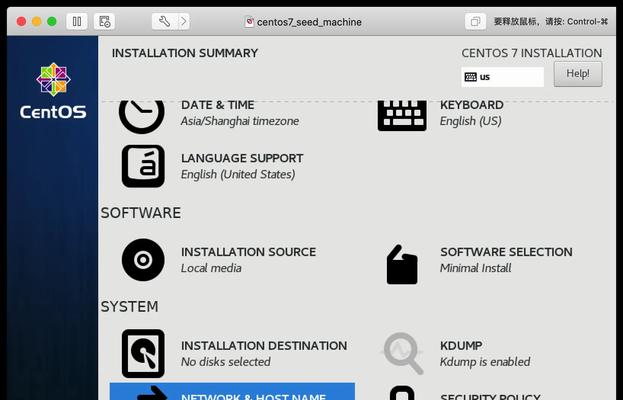Click 'Local media' text

pos(211,268)
